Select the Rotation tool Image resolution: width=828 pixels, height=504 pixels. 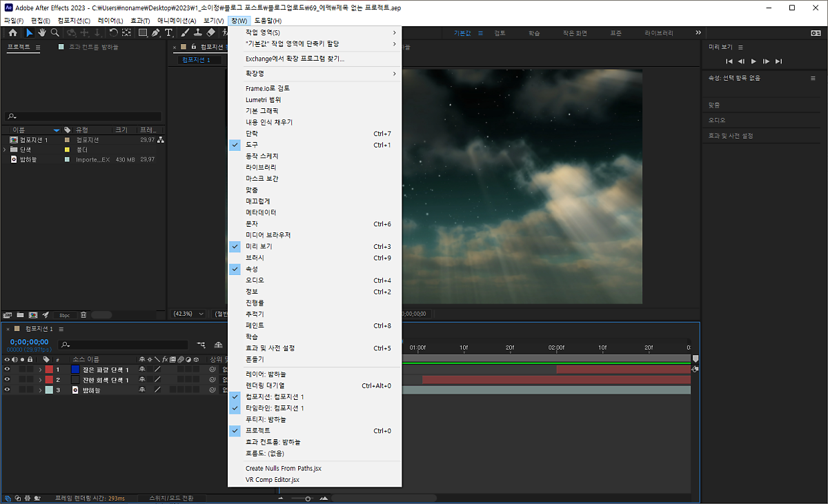click(114, 32)
